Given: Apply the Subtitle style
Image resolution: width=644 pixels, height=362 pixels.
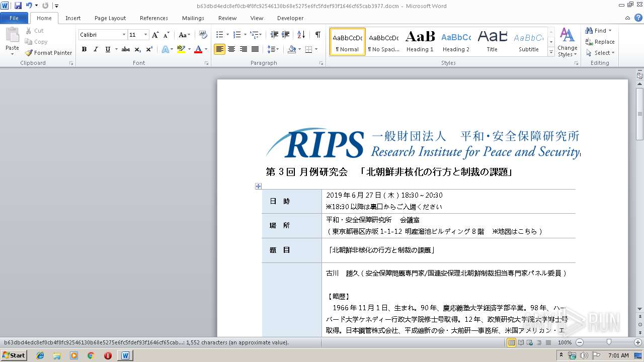Looking at the screenshot, I should [x=529, y=42].
